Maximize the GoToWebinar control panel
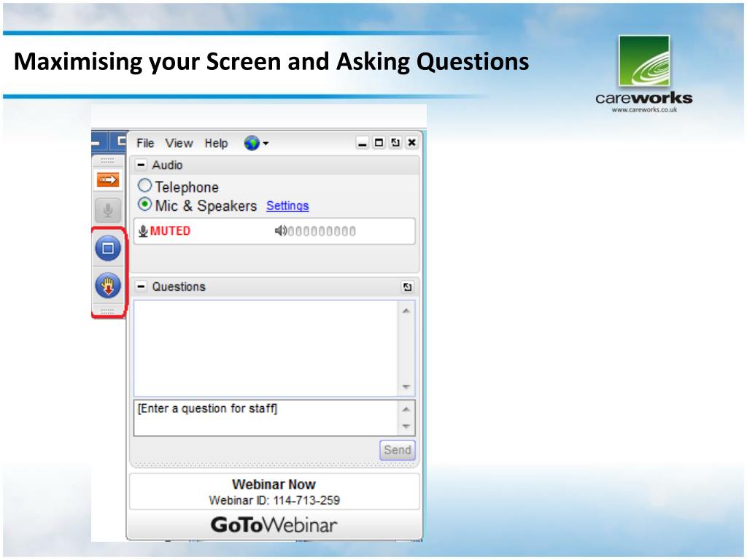Image resolution: width=747 pixels, height=560 pixels. (379, 142)
